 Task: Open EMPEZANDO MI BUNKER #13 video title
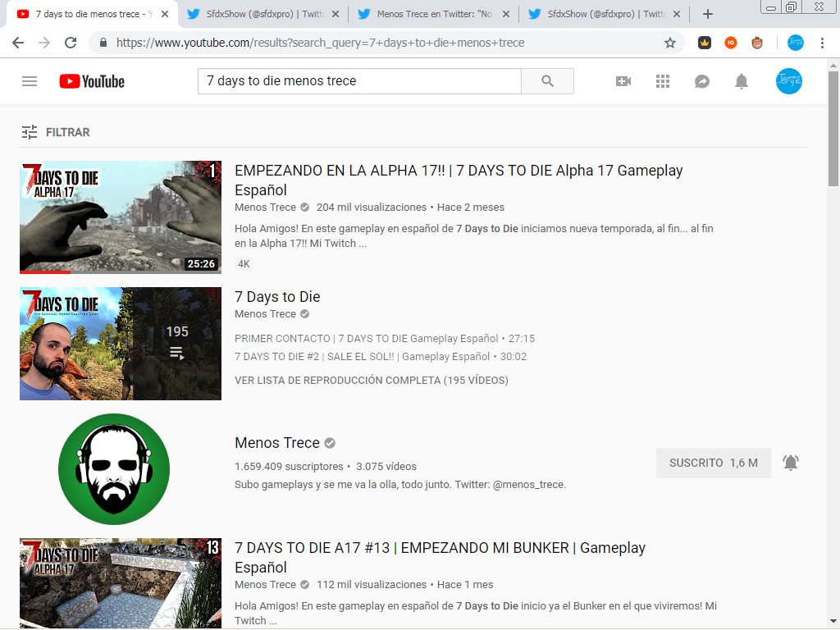[x=440, y=557]
